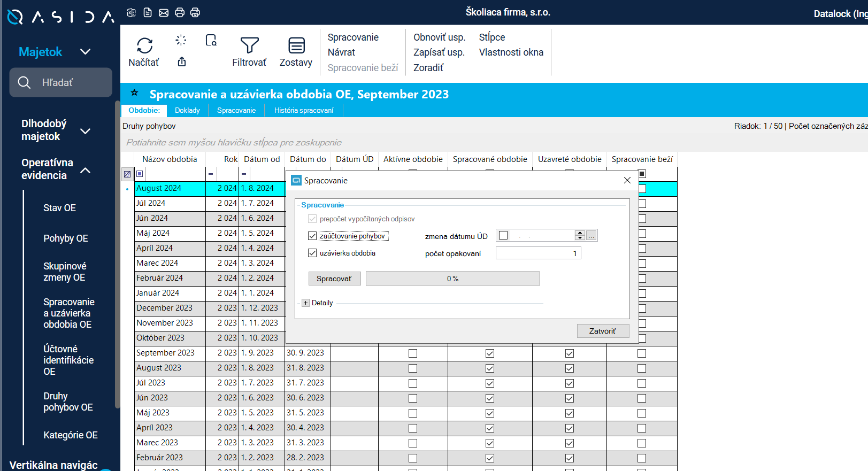Click the document search icon in toolbar
The height and width of the screenshot is (471, 868).
click(x=211, y=41)
